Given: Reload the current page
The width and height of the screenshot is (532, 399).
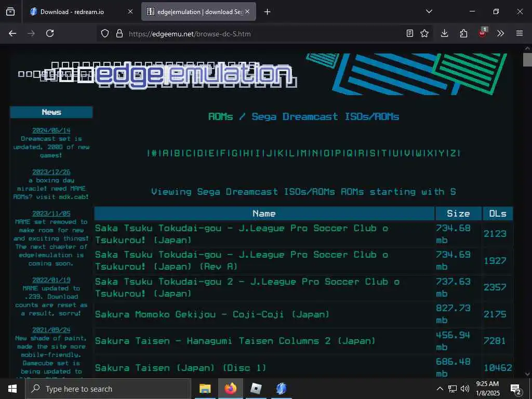Looking at the screenshot, I should (50, 34).
